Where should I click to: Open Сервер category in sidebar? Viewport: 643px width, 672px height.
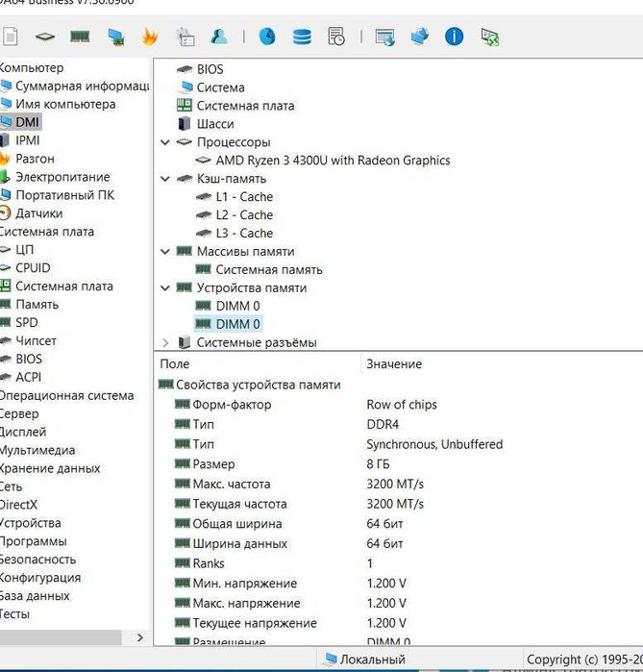point(19,413)
